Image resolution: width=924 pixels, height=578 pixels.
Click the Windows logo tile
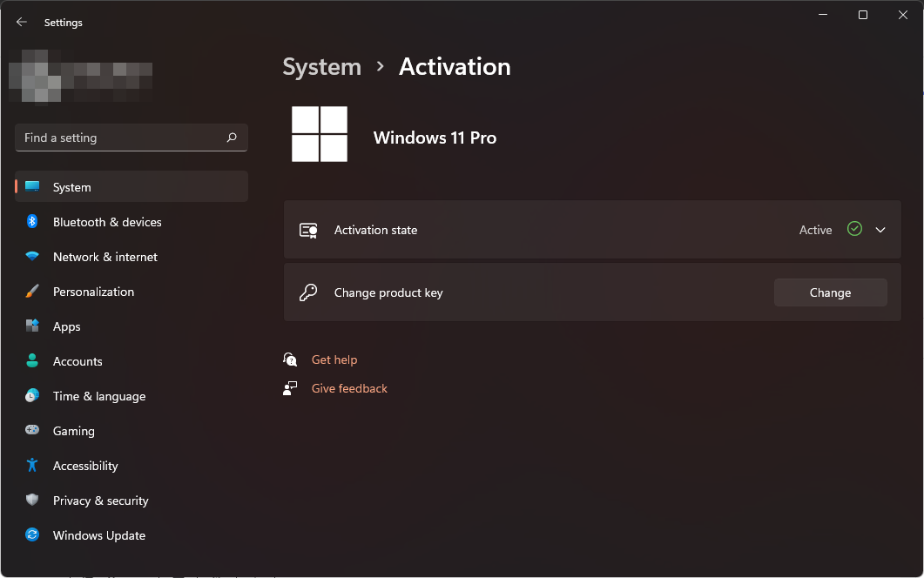pyautogui.click(x=320, y=134)
